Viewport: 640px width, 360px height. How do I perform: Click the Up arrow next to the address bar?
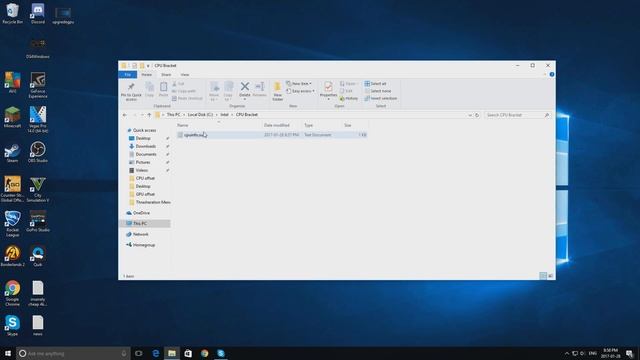pyautogui.click(x=149, y=115)
